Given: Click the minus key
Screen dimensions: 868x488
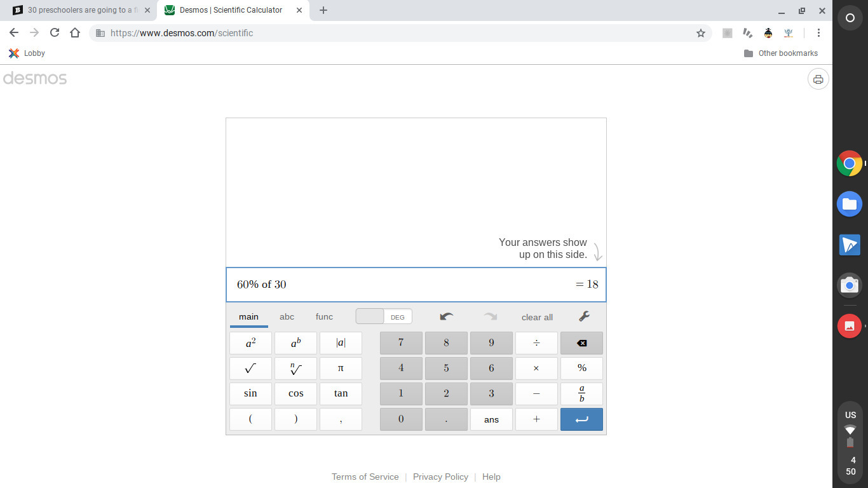Looking at the screenshot, I should click(536, 394).
